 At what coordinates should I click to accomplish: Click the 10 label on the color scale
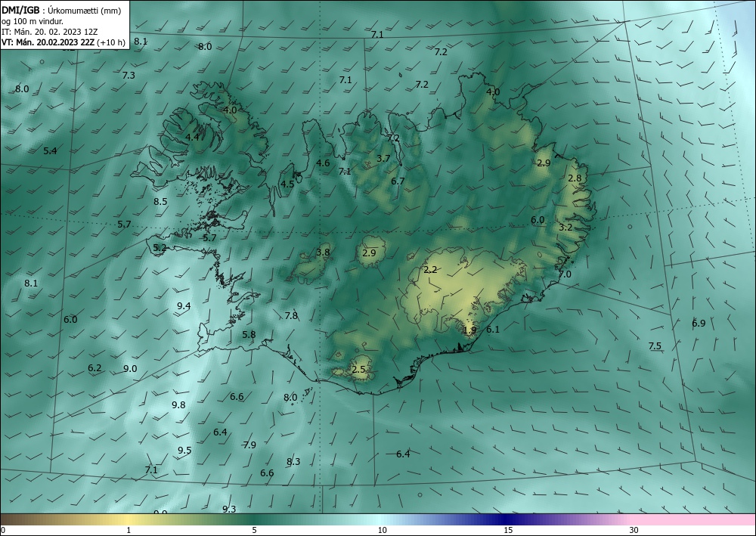[x=382, y=530]
